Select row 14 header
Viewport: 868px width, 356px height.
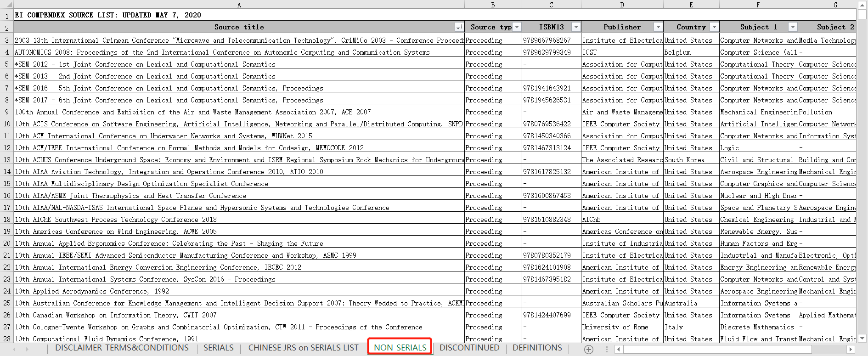(x=7, y=172)
